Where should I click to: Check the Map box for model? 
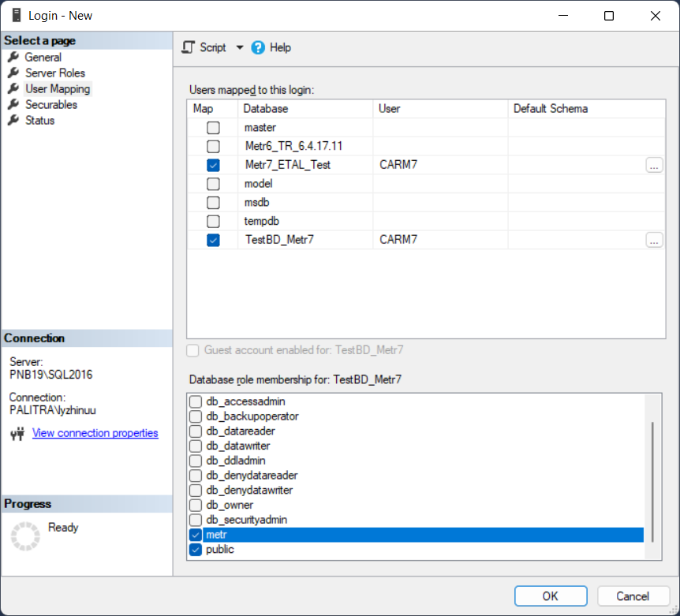[213, 184]
